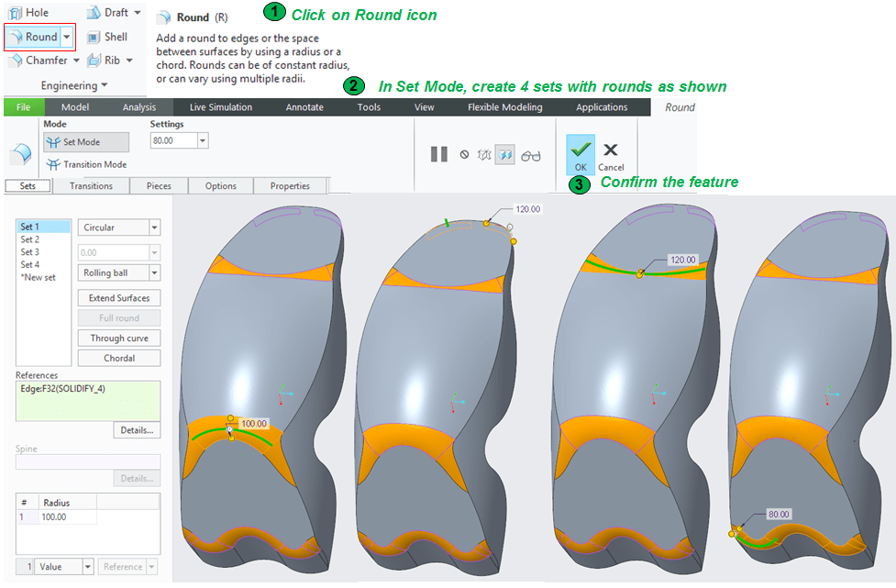Click the glasses verify preview icon
Screen dimensions: 896x588
(531, 155)
